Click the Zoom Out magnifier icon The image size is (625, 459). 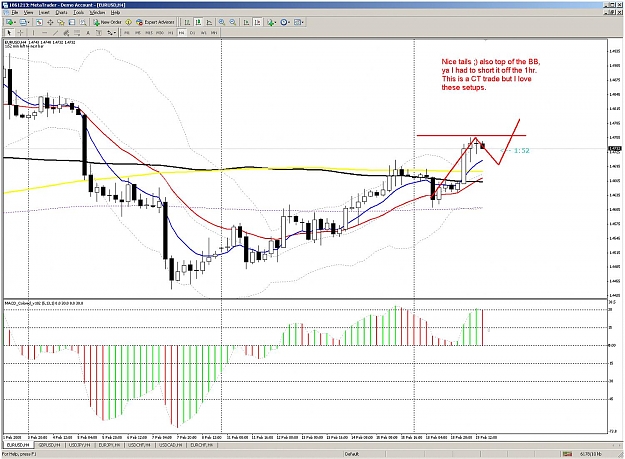233,22
